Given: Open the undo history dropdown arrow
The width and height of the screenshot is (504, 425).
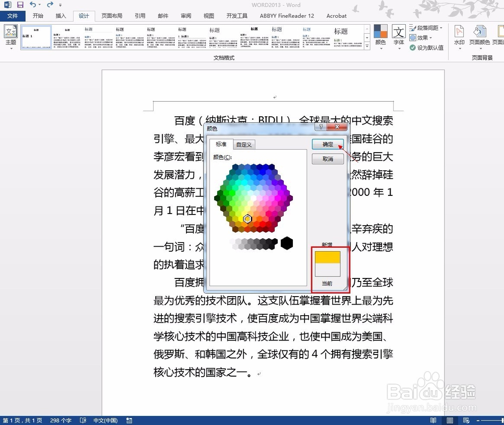Looking at the screenshot, I should tap(39, 5).
